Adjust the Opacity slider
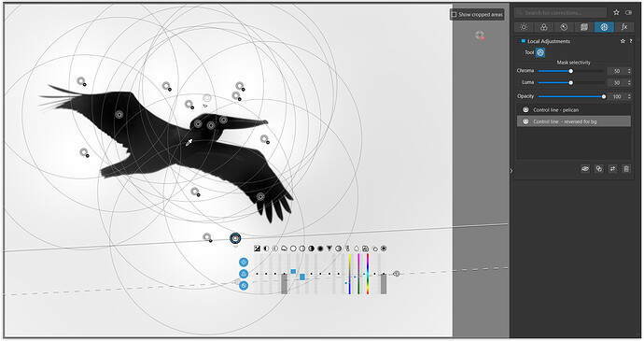This screenshot has height=341, width=644. point(571,96)
